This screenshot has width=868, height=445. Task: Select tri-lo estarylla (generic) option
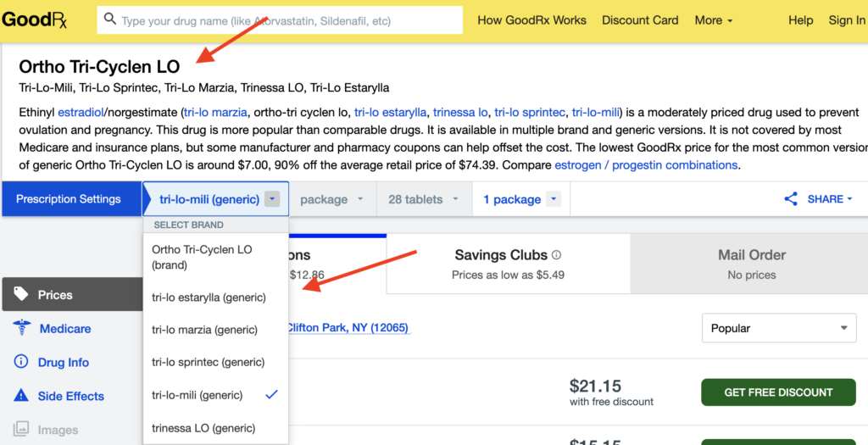216,298
